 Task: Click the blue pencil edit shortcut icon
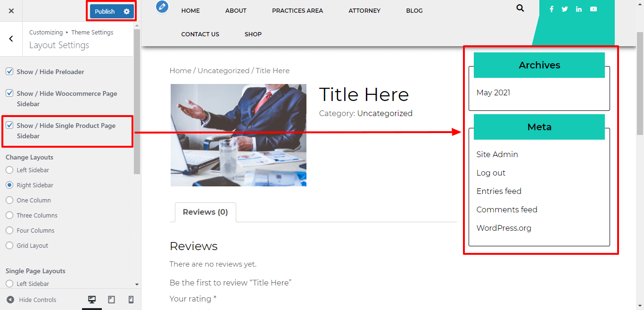(x=162, y=7)
